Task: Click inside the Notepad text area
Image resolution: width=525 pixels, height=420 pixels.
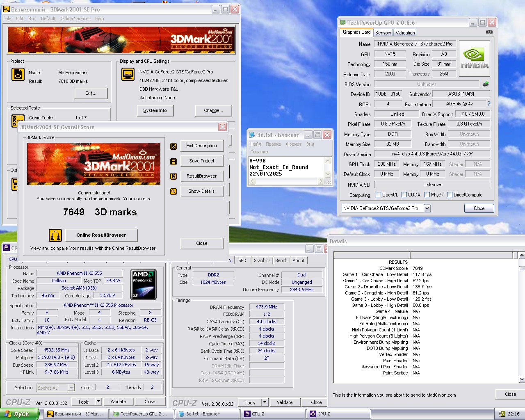Action: (287, 167)
